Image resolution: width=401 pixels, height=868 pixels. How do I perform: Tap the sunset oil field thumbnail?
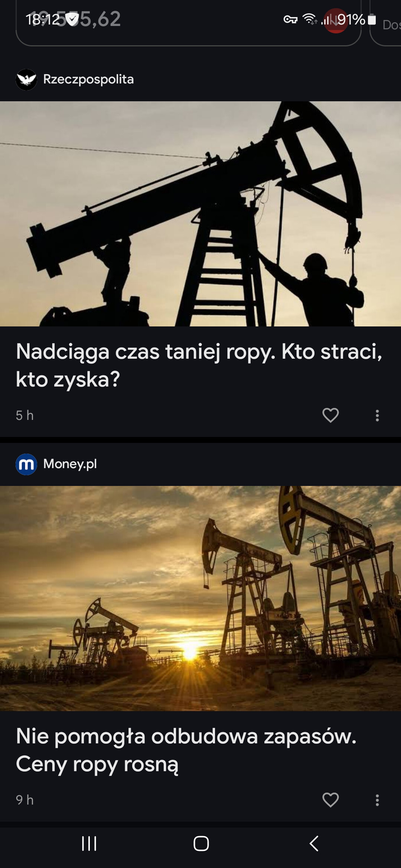[x=200, y=598]
